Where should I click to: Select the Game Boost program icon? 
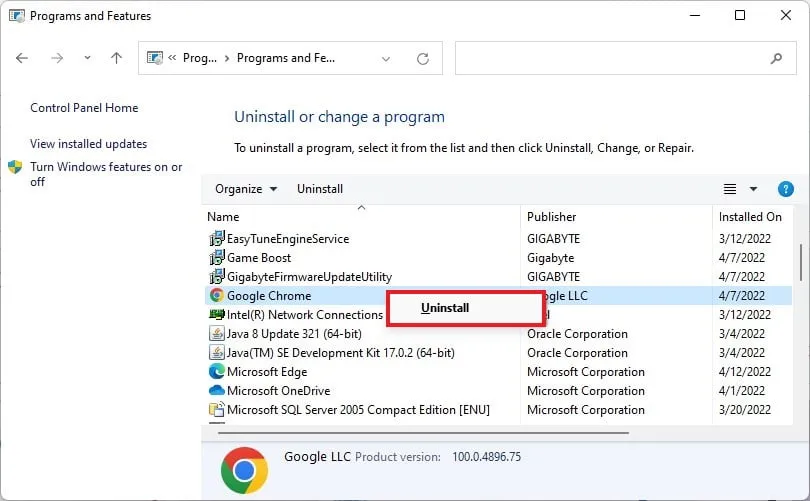216,257
